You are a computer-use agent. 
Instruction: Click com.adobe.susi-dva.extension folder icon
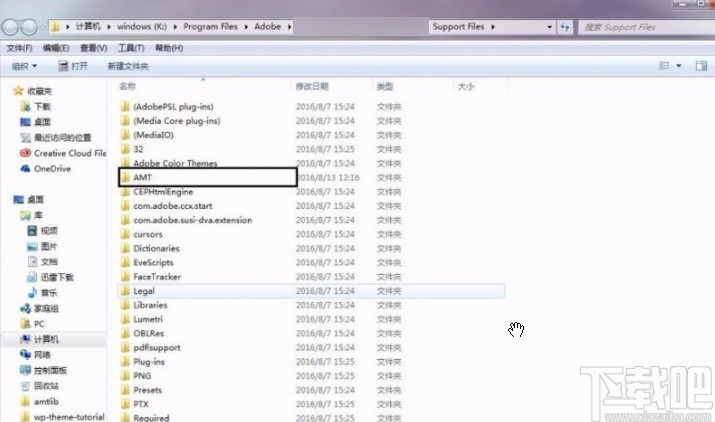coord(125,220)
